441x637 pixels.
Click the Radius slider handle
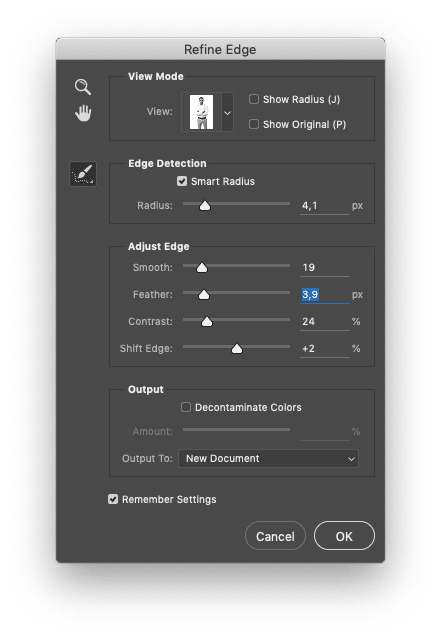[205, 206]
